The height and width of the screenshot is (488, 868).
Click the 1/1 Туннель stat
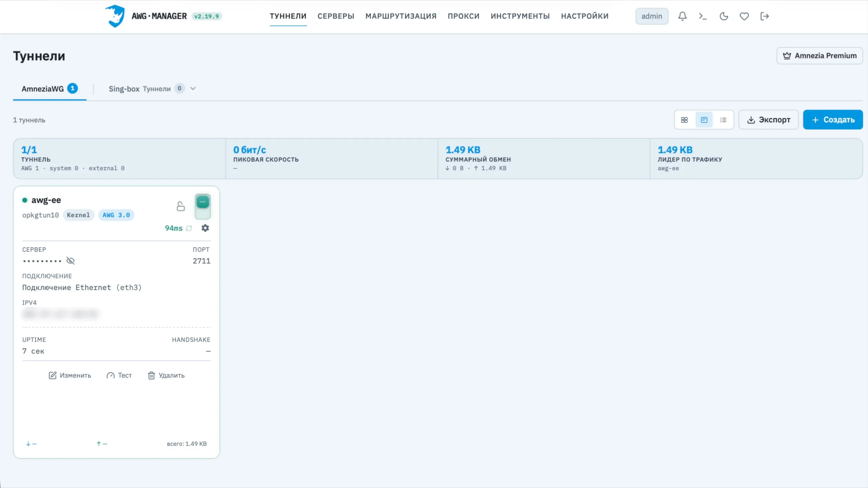pyautogui.click(x=119, y=158)
